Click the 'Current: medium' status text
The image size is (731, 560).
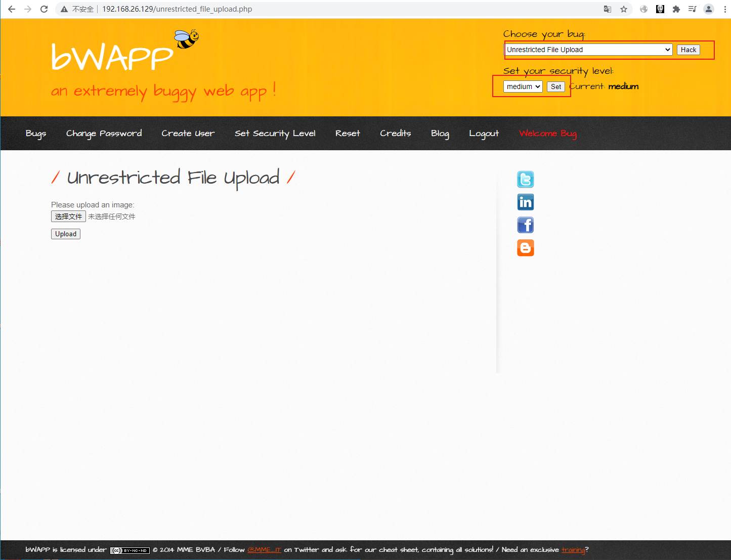pyautogui.click(x=604, y=87)
